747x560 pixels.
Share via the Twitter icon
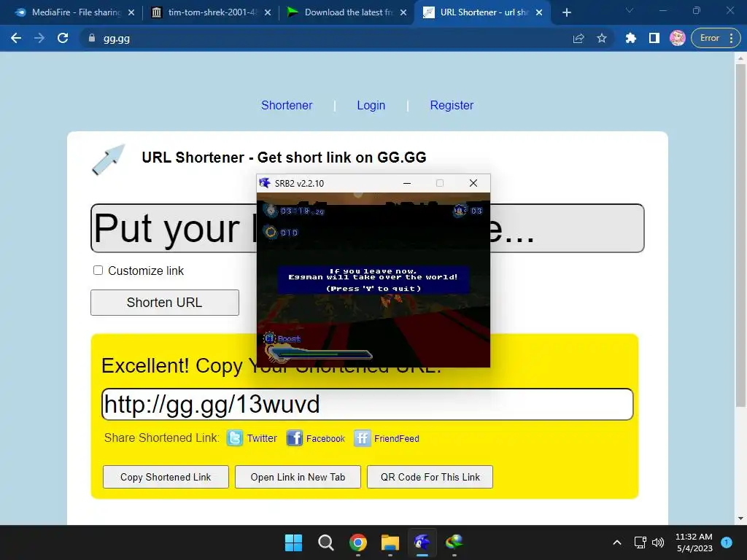tap(235, 438)
